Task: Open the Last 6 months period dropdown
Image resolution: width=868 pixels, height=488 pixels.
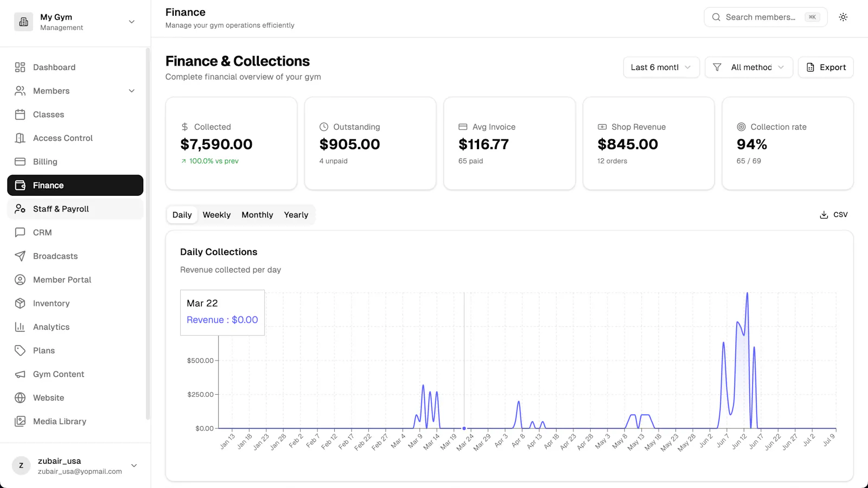Action: tap(661, 67)
